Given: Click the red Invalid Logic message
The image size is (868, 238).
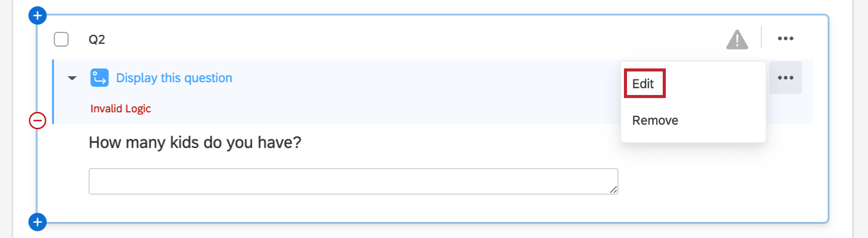Looking at the screenshot, I should point(120,109).
